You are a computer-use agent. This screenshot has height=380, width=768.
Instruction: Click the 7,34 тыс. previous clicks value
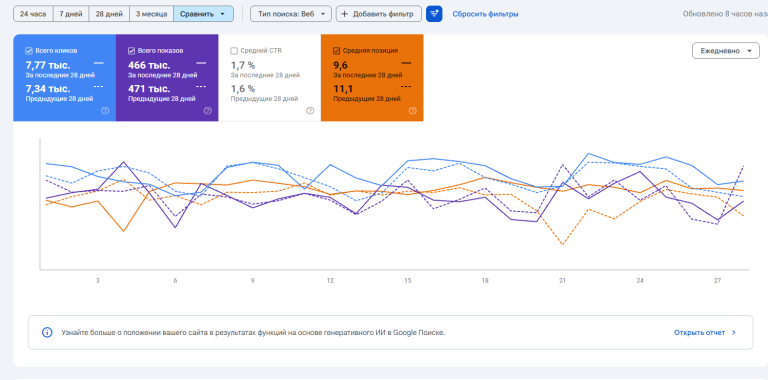click(x=48, y=89)
